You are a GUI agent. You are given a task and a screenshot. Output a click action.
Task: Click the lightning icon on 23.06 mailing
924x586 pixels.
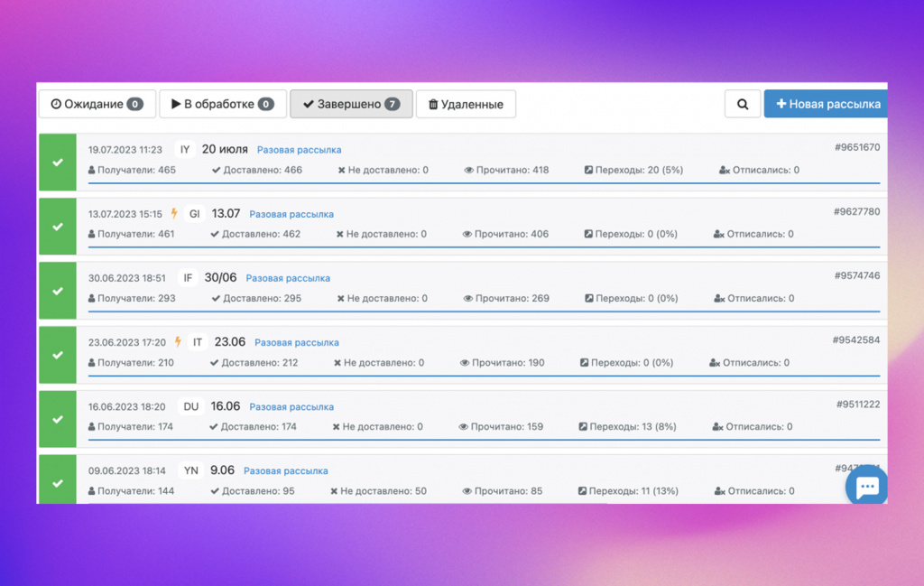178,342
